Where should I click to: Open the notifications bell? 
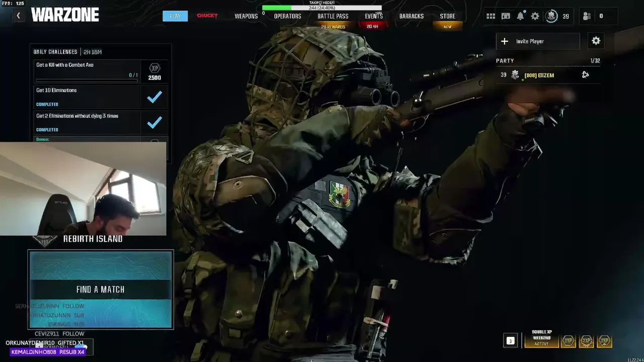click(520, 16)
